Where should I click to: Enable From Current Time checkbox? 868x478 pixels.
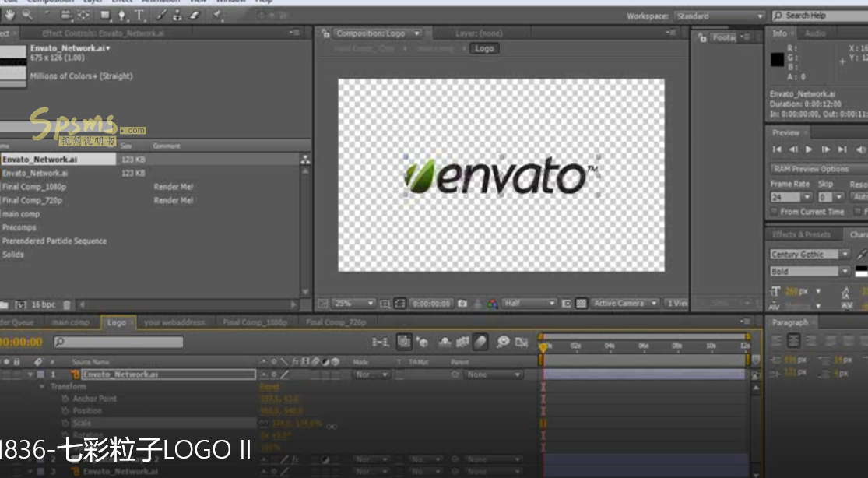point(775,212)
